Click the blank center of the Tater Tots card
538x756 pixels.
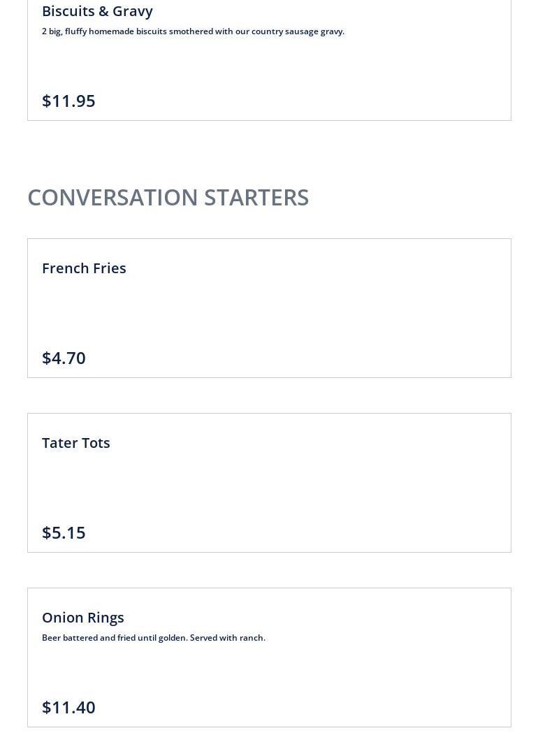pyautogui.click(x=269, y=486)
